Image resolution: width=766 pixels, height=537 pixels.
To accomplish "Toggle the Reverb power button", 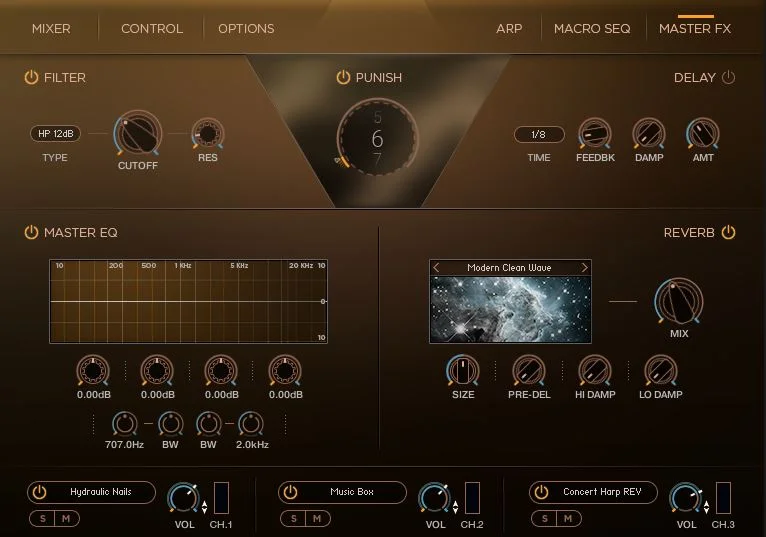I will 728,232.
